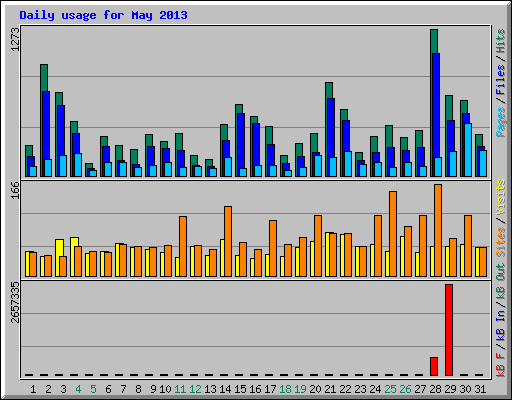Select day 29 on the x-axis
The image size is (512, 400).
click(450, 389)
